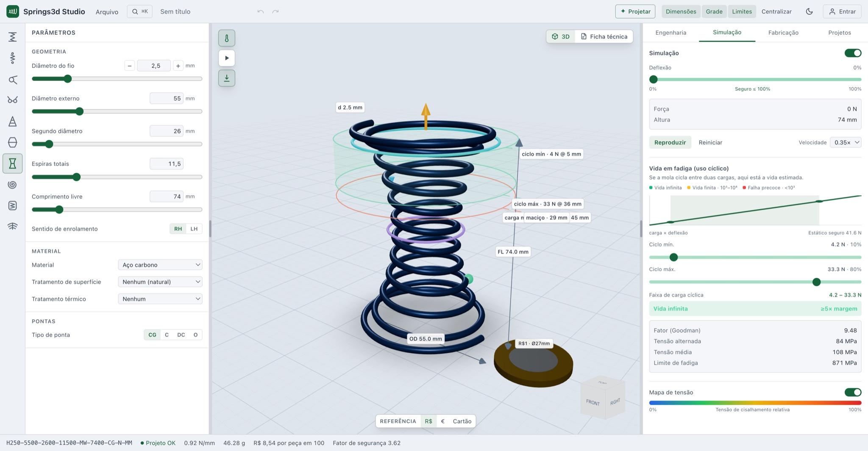
Task: Click the undo arrow
Action: tap(261, 11)
